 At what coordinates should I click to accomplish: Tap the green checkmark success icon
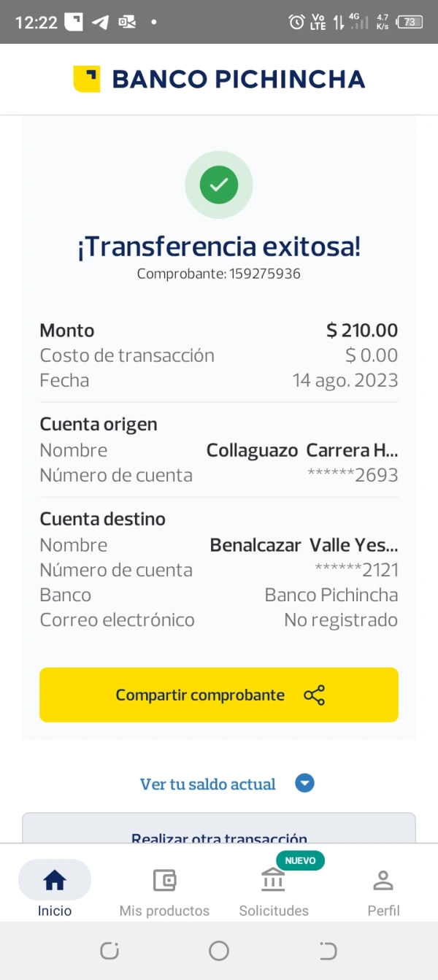tap(219, 185)
